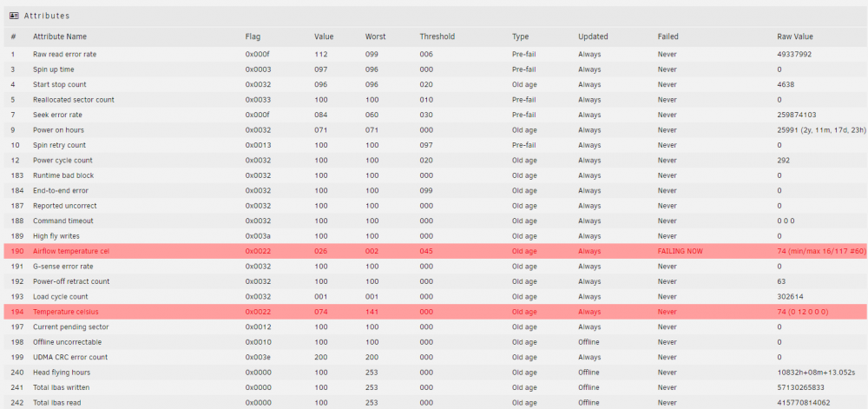Click raw value 57130265833
The image size is (868, 409).
800,387
